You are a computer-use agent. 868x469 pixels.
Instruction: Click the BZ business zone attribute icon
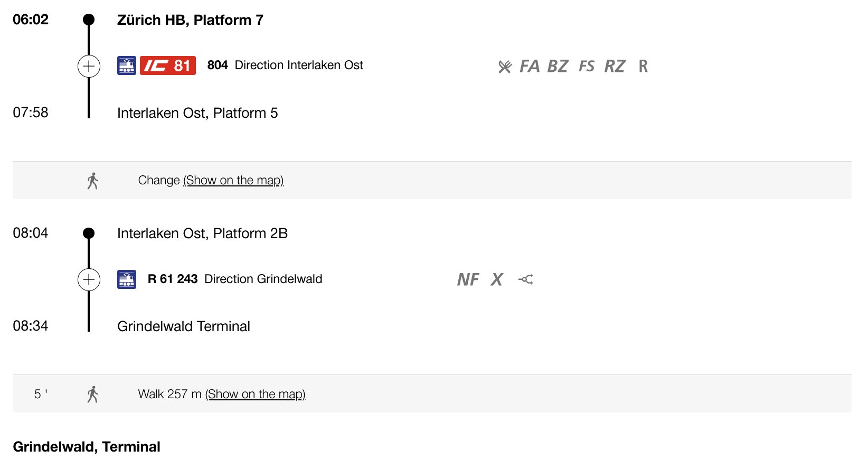558,66
